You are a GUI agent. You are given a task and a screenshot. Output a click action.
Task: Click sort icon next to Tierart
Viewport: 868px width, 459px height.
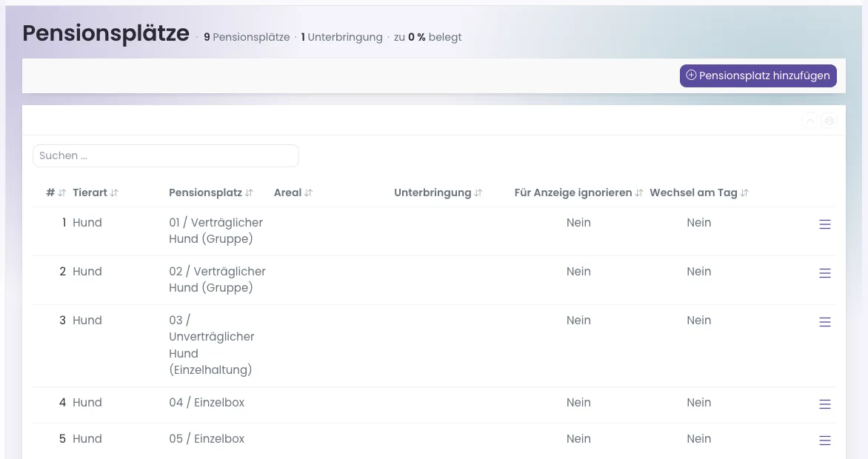(114, 192)
